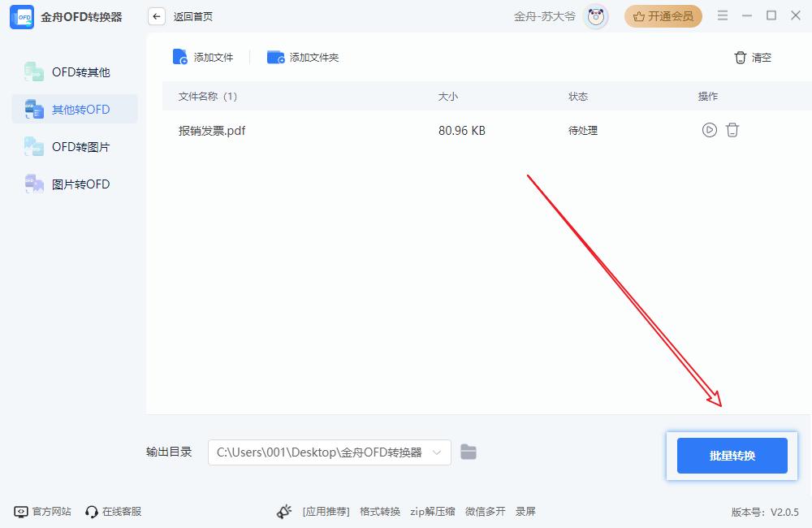Open the 官方网站 link
812x528 pixels.
43,512
